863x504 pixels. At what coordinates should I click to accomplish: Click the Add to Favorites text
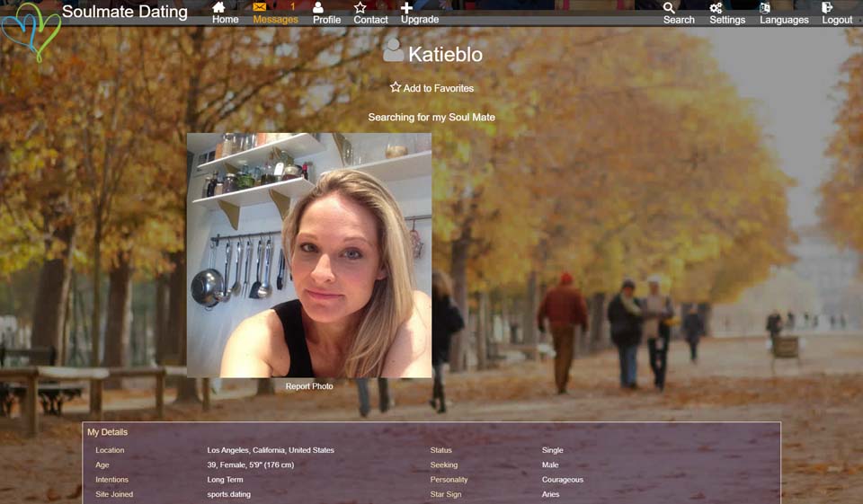coord(438,88)
